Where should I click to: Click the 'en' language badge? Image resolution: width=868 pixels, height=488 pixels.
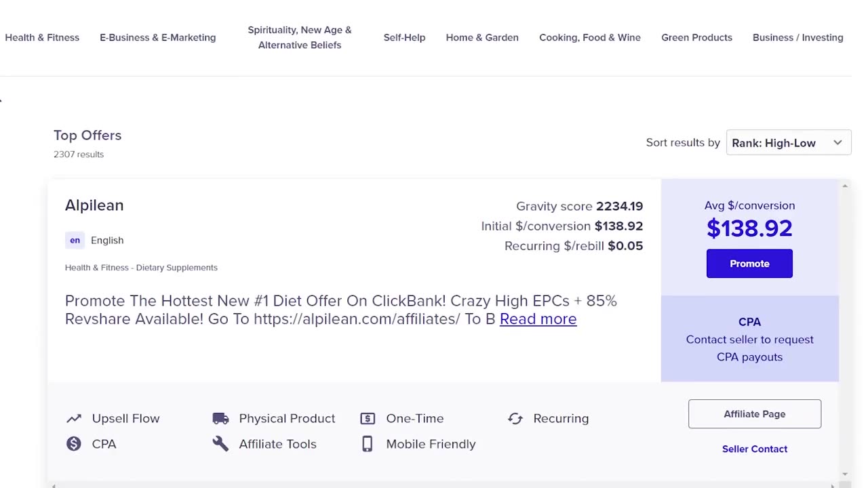(x=75, y=240)
